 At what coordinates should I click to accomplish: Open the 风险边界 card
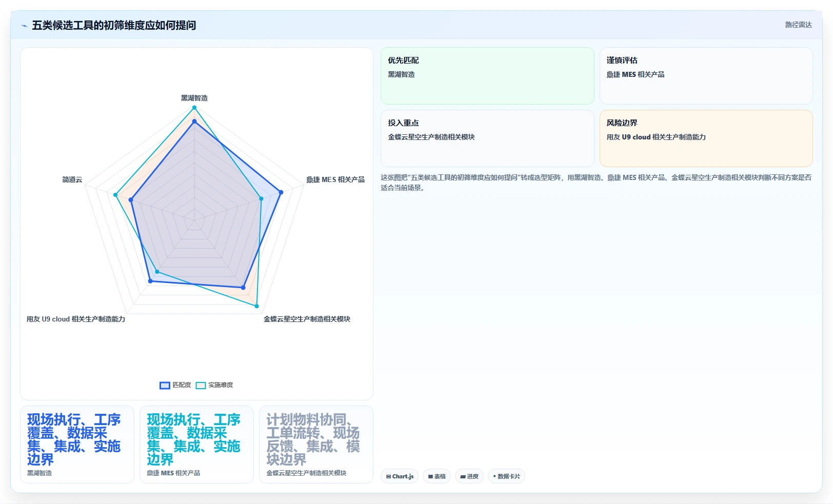coord(706,138)
